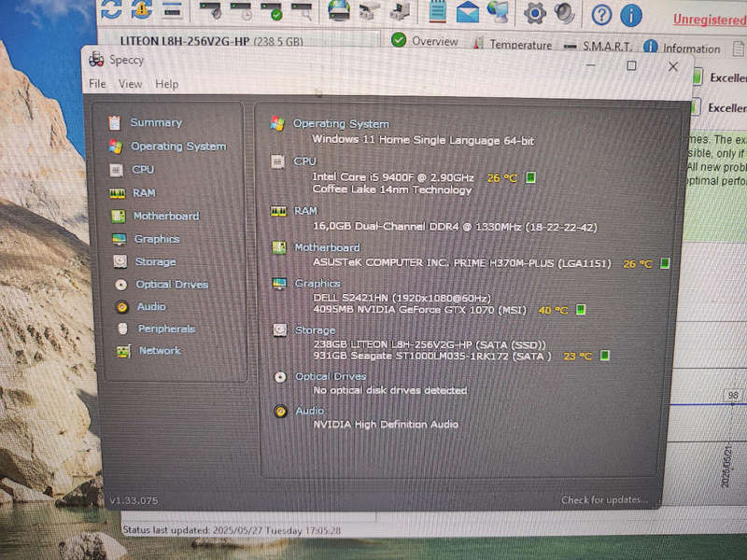Click the disk with stopwatch test icon

point(211,10)
